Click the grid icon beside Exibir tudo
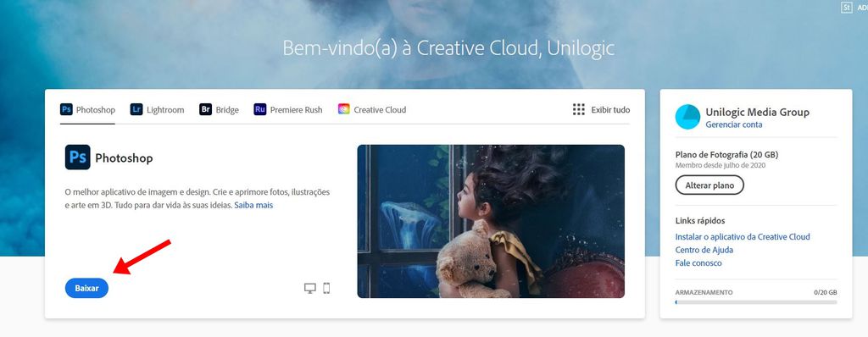 click(x=578, y=109)
